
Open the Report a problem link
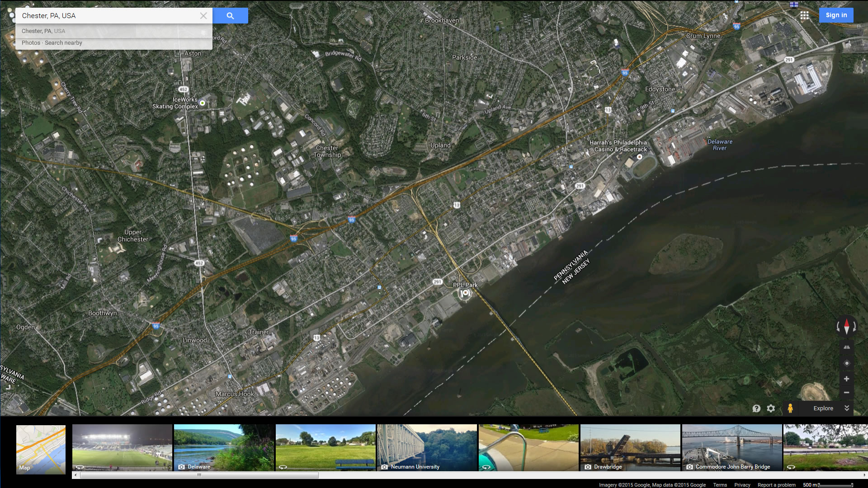pos(776,485)
